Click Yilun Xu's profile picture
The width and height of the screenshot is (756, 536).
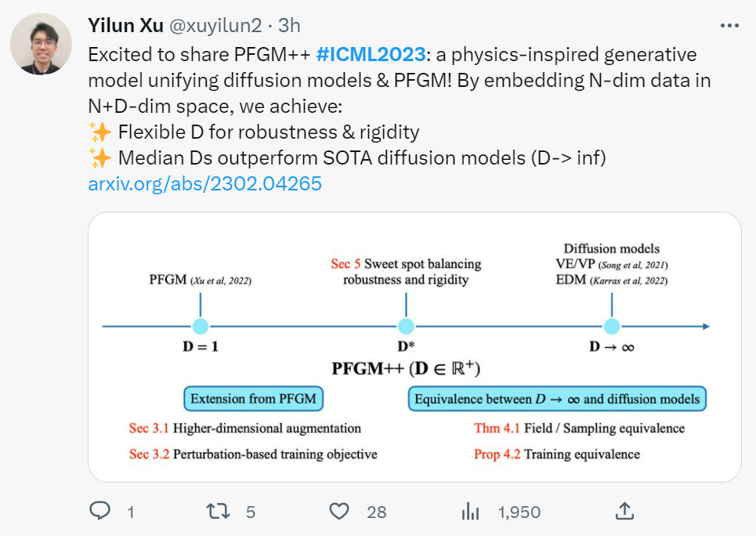(x=42, y=44)
